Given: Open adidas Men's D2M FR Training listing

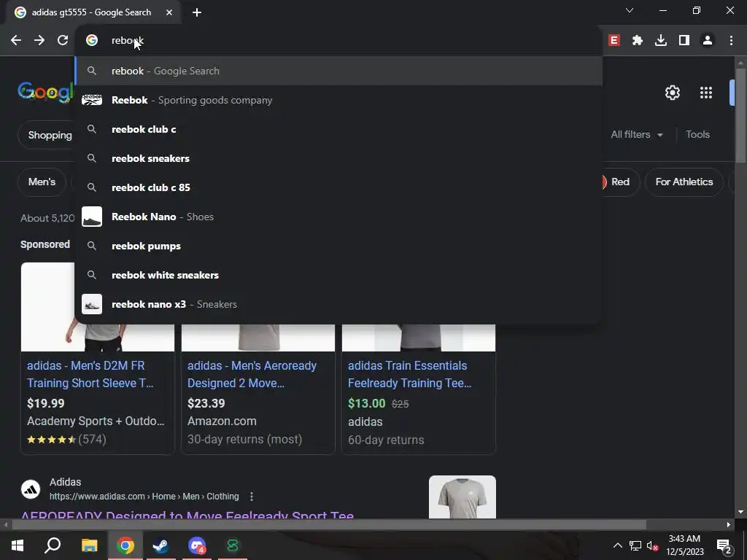Looking at the screenshot, I should (90, 374).
